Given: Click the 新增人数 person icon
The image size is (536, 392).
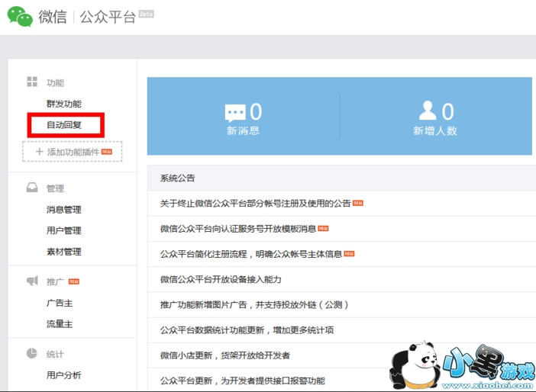Looking at the screenshot, I should pyautogui.click(x=428, y=111).
